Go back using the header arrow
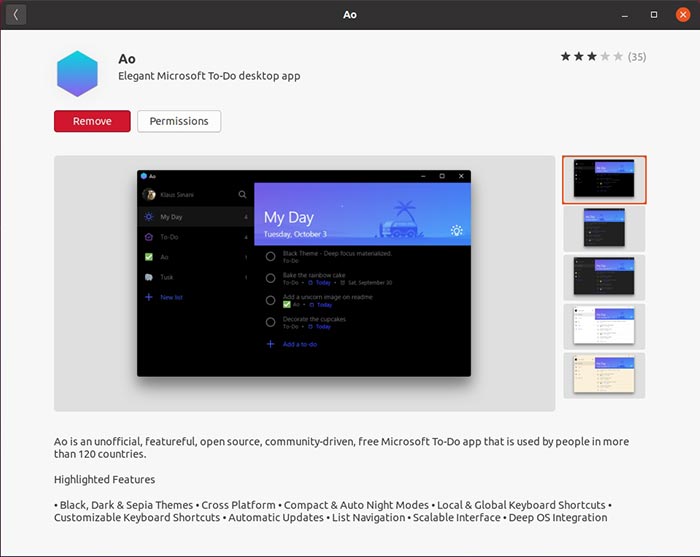 tap(16, 14)
